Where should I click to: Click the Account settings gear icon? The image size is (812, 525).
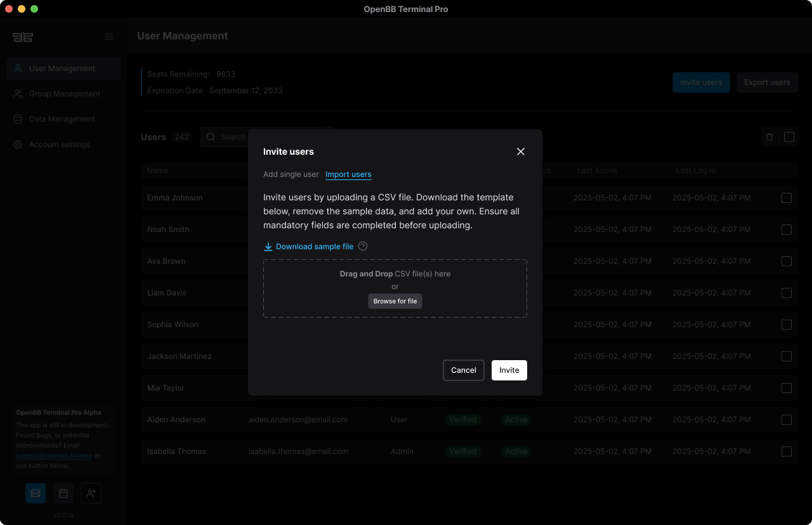click(18, 145)
